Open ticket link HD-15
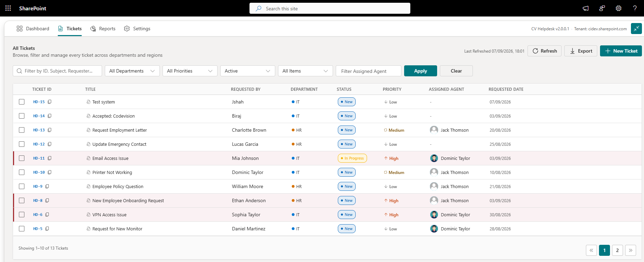This screenshot has width=644, height=262. tap(39, 102)
